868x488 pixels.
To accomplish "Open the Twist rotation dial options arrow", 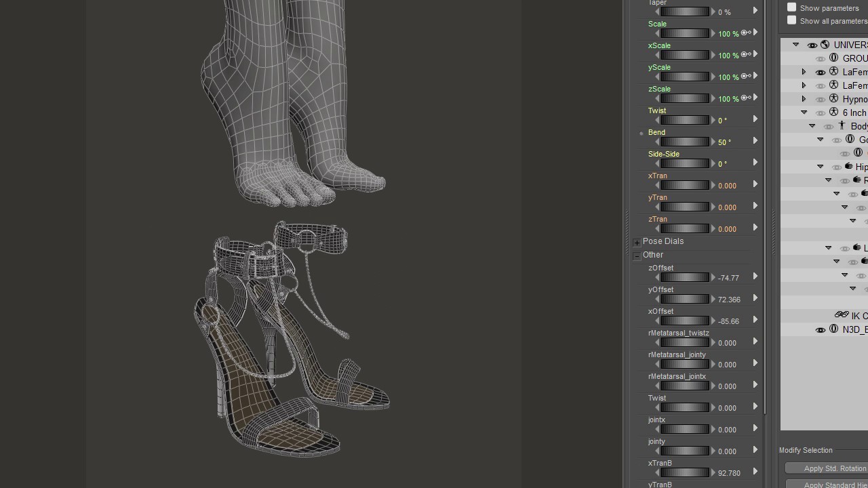I will [x=755, y=119].
